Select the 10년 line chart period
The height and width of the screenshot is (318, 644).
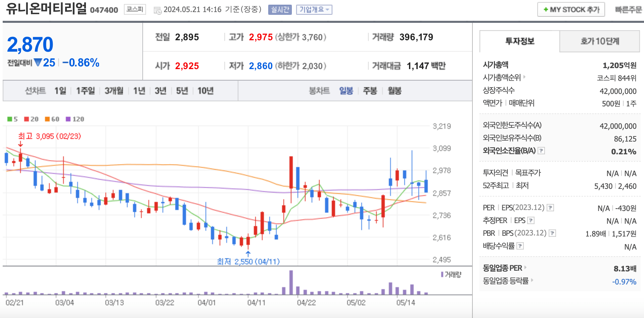205,91
